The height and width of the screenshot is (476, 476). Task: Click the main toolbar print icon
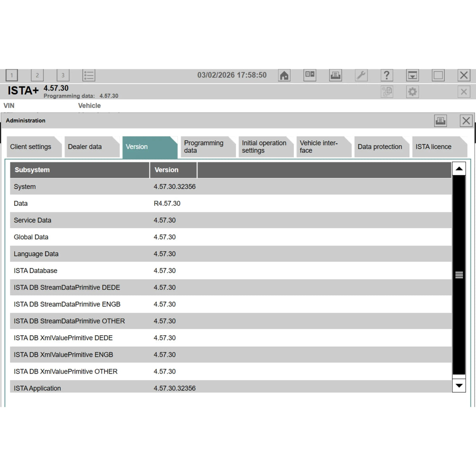coord(336,75)
